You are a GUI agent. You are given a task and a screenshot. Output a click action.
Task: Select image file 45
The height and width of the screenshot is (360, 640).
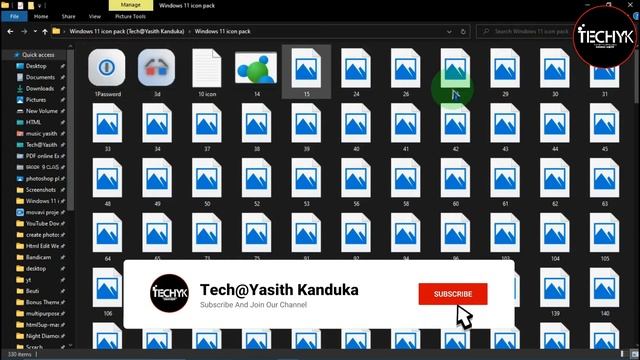click(x=604, y=127)
